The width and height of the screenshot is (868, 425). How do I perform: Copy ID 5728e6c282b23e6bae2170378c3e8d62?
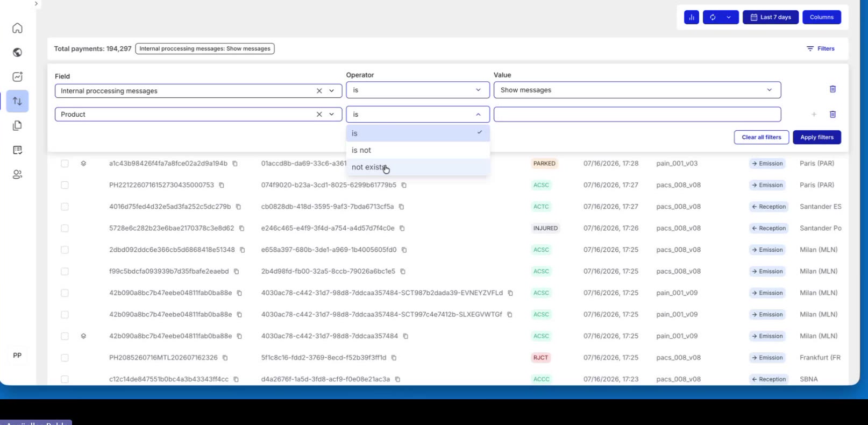241,228
